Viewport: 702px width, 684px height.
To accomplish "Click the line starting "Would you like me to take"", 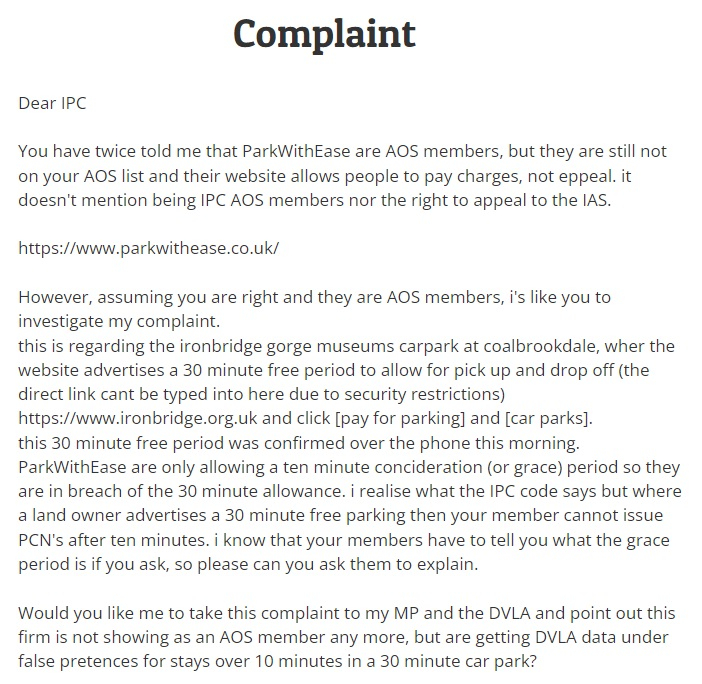I will pos(347,613).
